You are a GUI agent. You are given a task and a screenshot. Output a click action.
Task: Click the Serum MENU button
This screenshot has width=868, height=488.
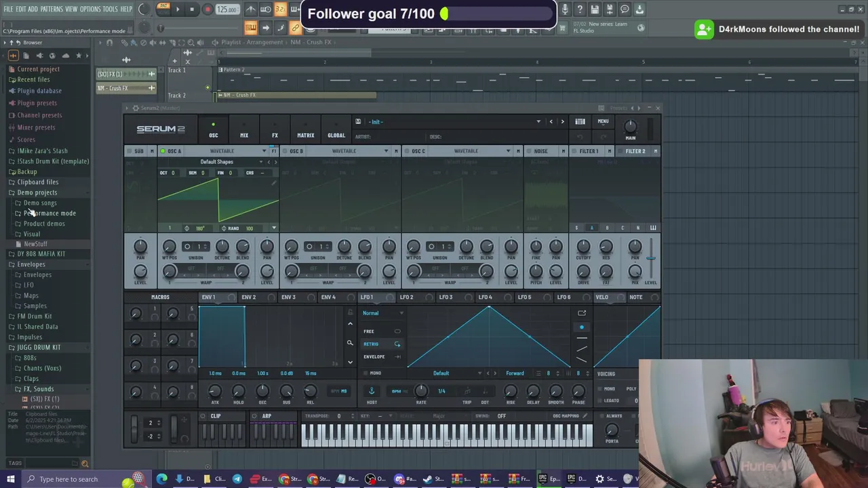603,121
